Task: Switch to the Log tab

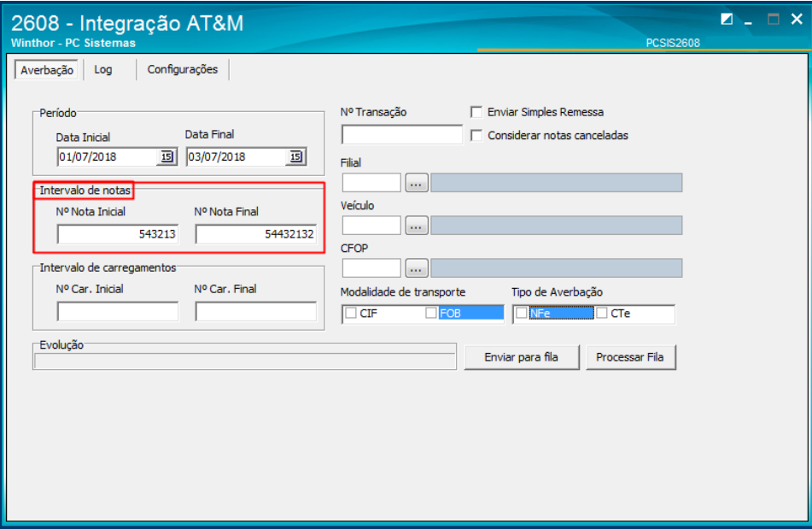Action: pyautogui.click(x=103, y=69)
